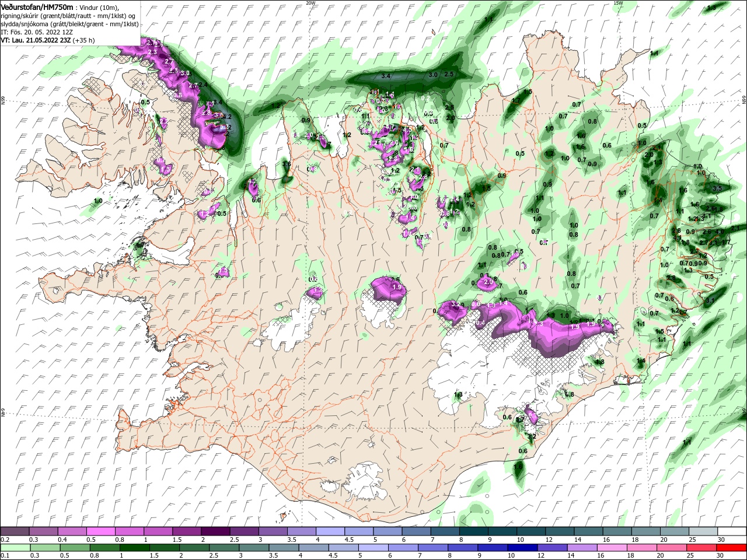
Task: Pick lower-row swatch between labels 20 and 25
Action: coord(673,548)
